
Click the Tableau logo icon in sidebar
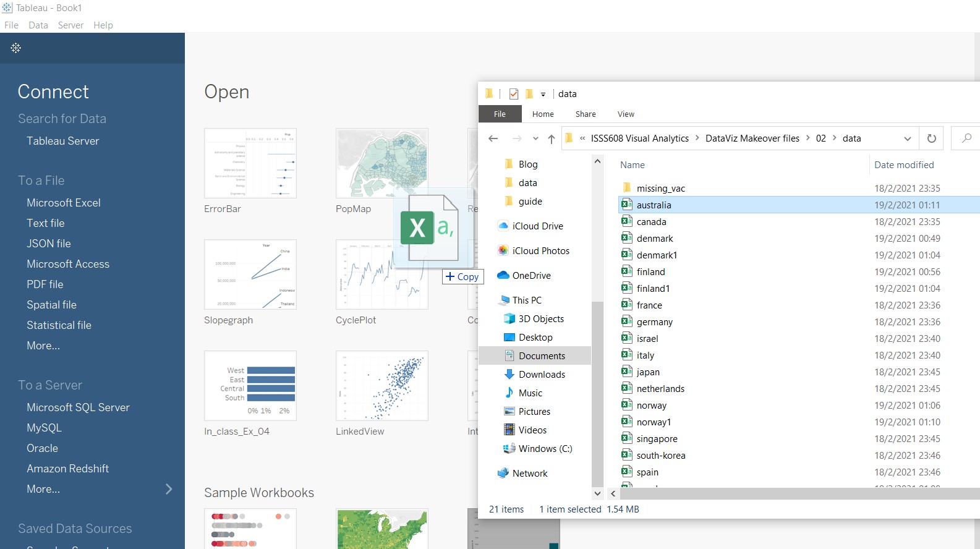pyautogui.click(x=16, y=48)
